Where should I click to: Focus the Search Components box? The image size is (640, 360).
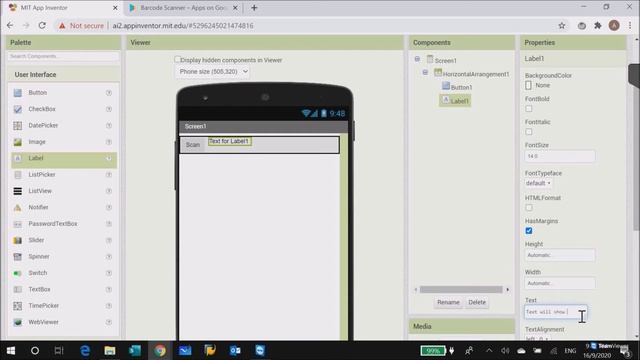tap(63, 56)
